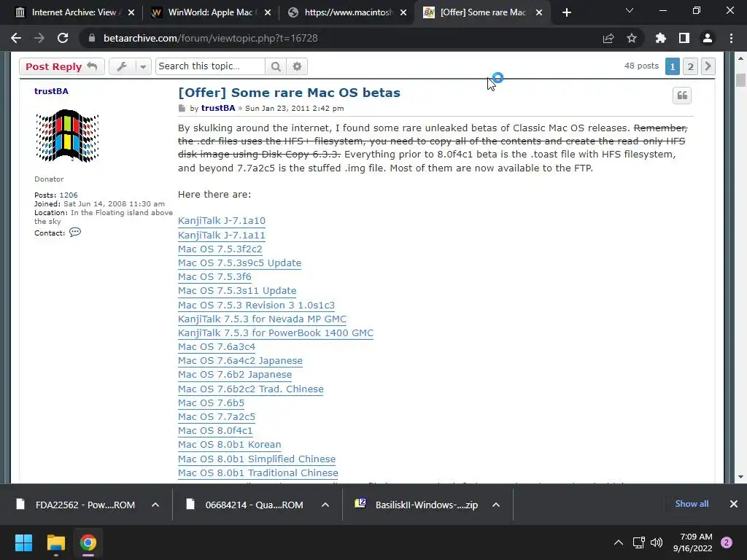This screenshot has width=747, height=560.
Task: Expand topic tools dropdown arrow
Action: pos(143,66)
